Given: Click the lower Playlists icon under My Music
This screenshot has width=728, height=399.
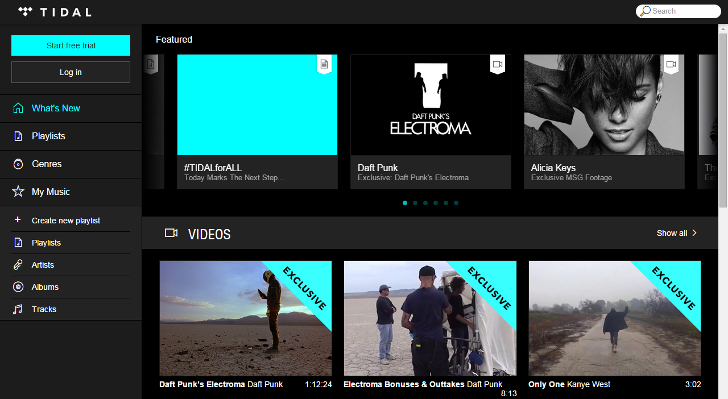Looking at the screenshot, I should [18, 242].
